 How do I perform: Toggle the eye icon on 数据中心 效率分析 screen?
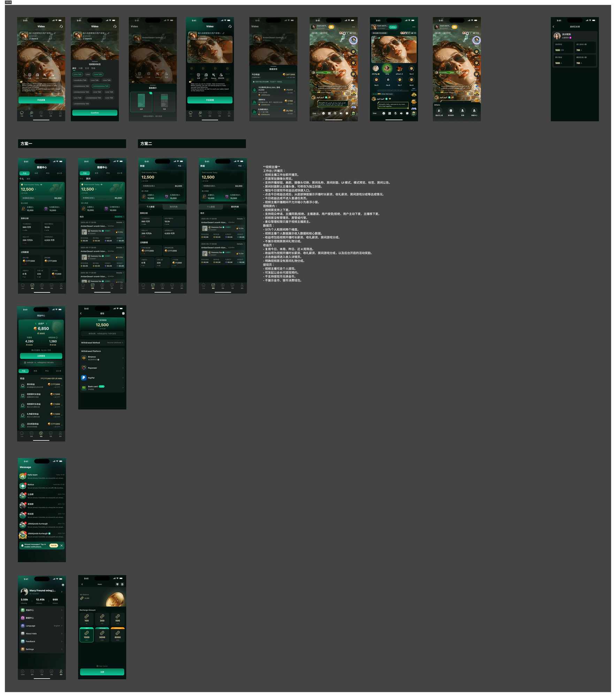[41, 185]
